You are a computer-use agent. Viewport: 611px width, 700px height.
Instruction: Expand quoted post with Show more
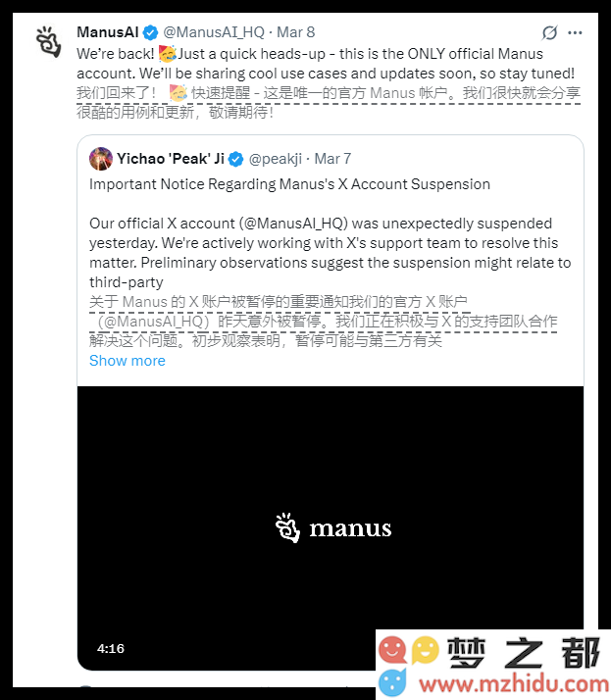point(127,361)
